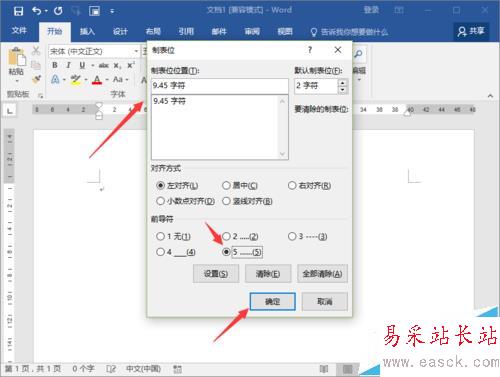Switch to the Mailings tab
This screenshot has width=500, height=377.
tap(219, 32)
